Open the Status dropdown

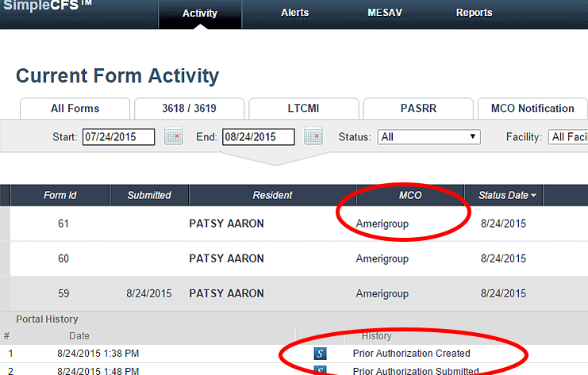429,137
